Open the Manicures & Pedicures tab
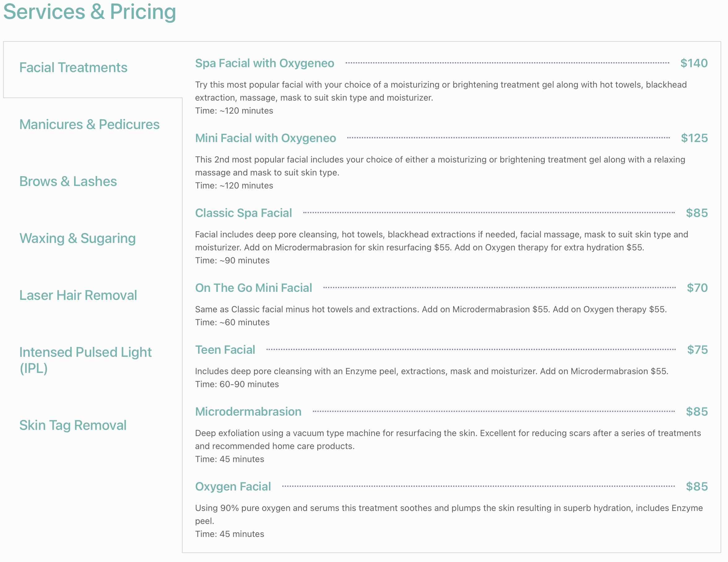Viewport: 728px width, 562px height. coord(89,125)
